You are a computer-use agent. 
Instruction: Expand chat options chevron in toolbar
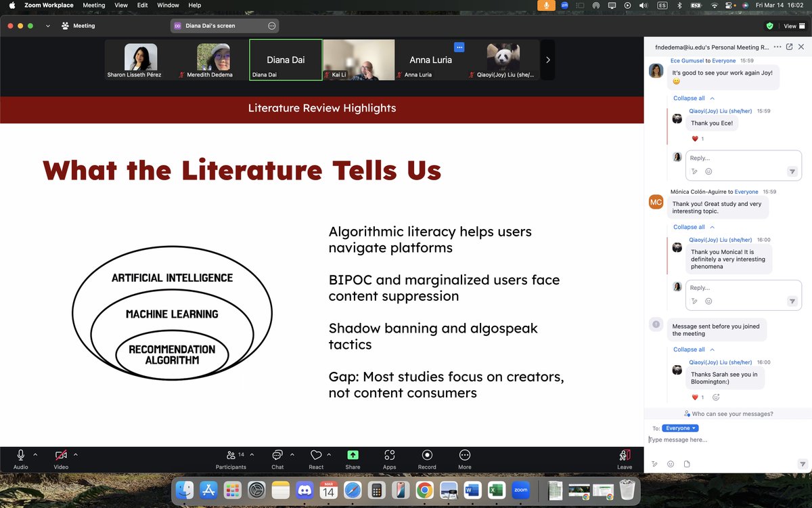pyautogui.click(x=292, y=454)
